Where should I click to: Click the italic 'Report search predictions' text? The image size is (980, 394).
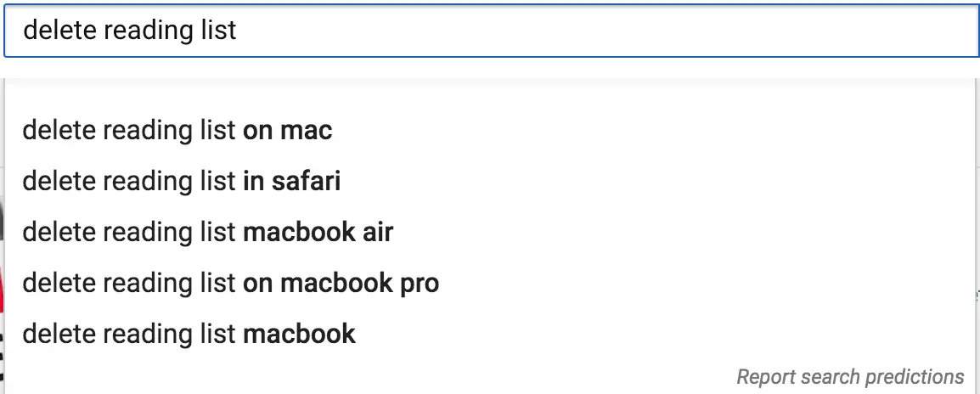(850, 376)
